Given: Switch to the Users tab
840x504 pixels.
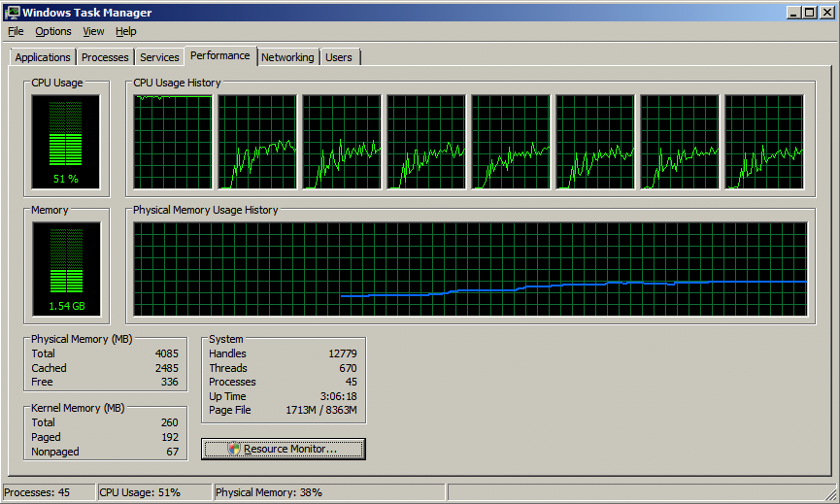Looking at the screenshot, I should (x=339, y=57).
